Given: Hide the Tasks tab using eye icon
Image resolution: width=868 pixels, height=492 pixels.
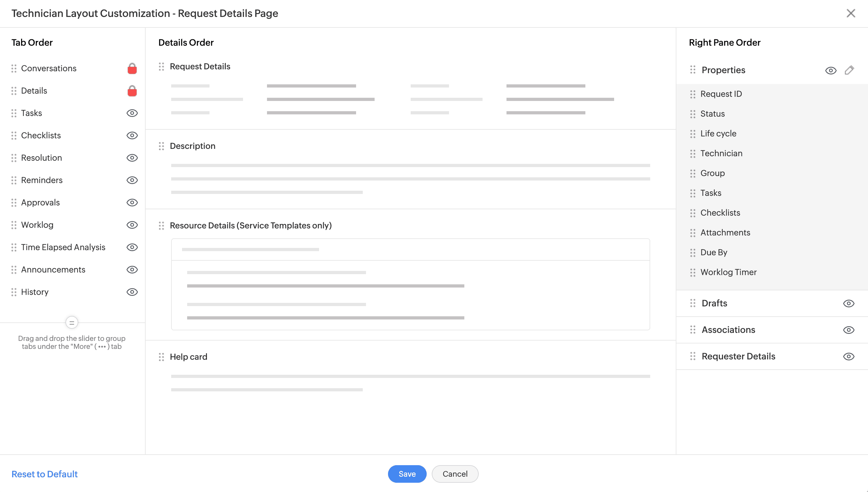Looking at the screenshot, I should click(x=132, y=113).
